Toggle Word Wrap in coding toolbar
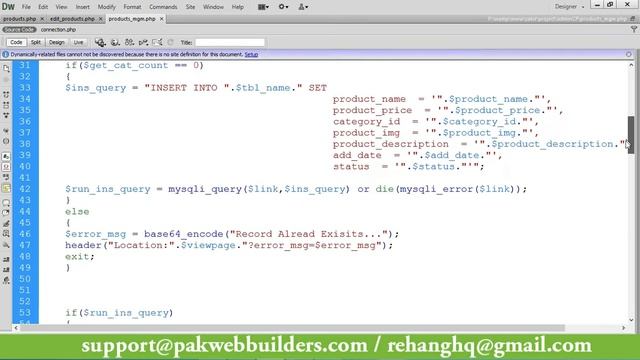The width and height of the screenshot is (640, 360). click(x=6, y=178)
